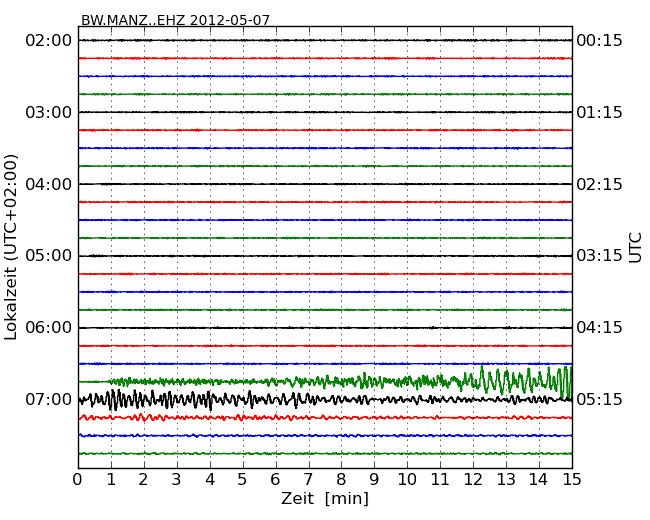Click the 5 minute tick label
The image size is (650, 520).
click(x=242, y=480)
